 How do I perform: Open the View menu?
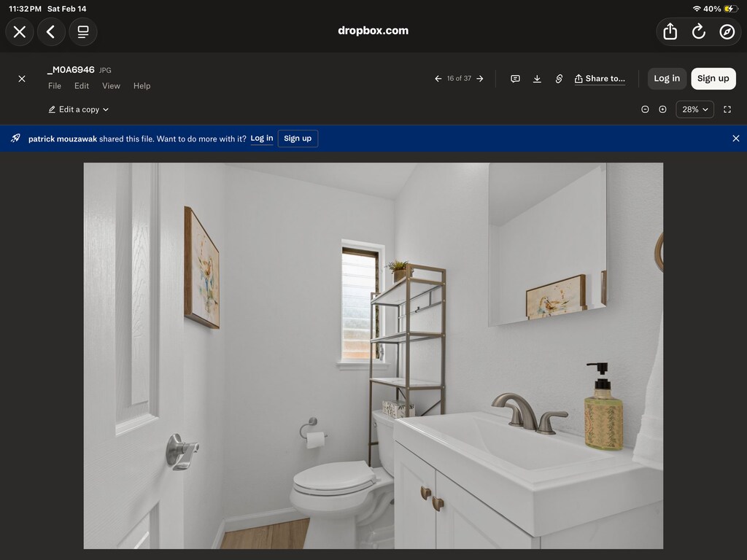(x=111, y=86)
